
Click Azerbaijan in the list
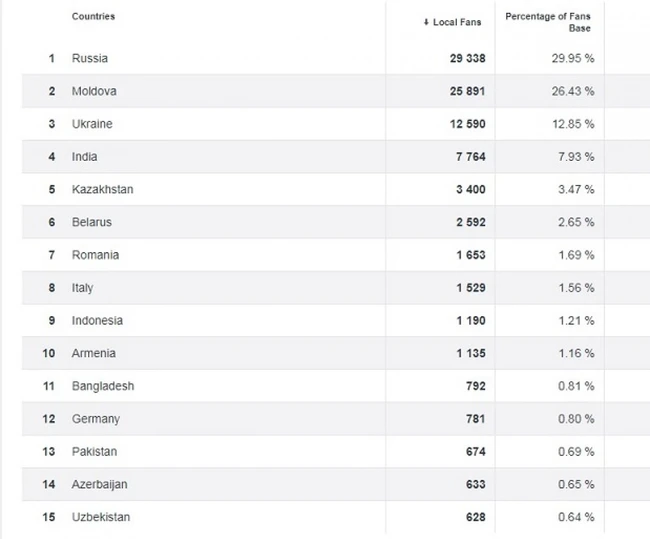(x=99, y=484)
